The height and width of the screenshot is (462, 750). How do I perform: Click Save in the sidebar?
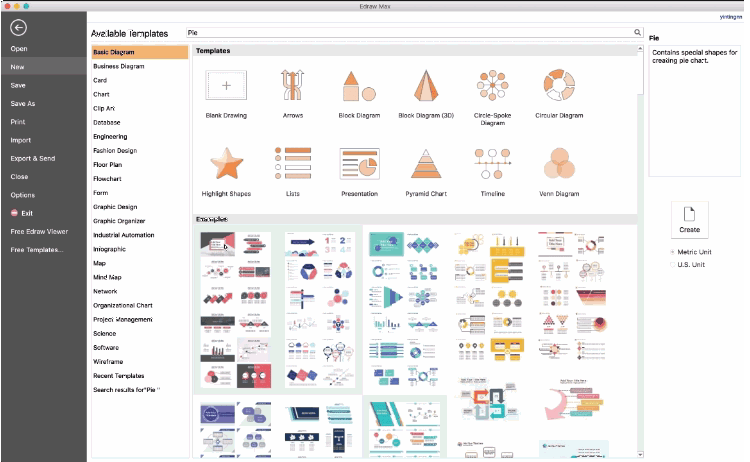click(x=18, y=85)
